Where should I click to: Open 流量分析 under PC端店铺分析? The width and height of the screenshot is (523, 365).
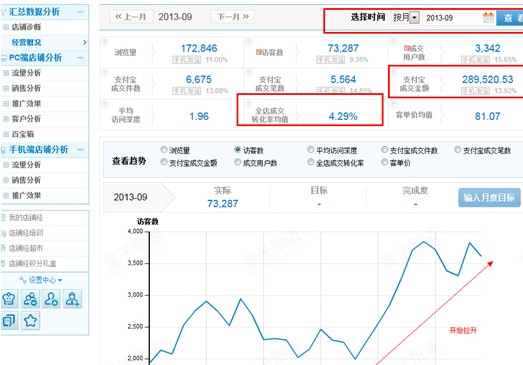click(26, 73)
